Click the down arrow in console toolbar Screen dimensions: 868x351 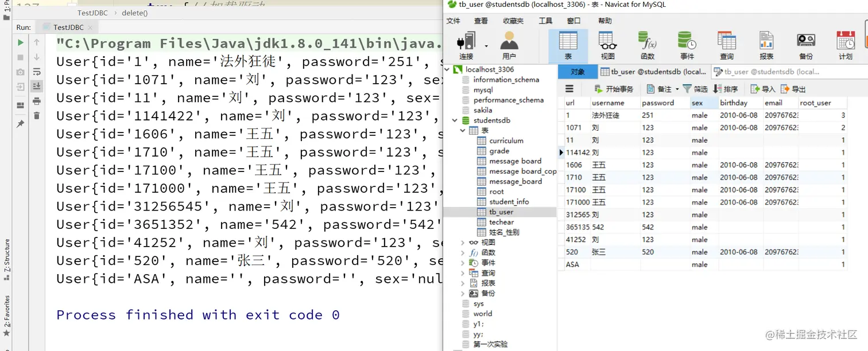coord(37,57)
